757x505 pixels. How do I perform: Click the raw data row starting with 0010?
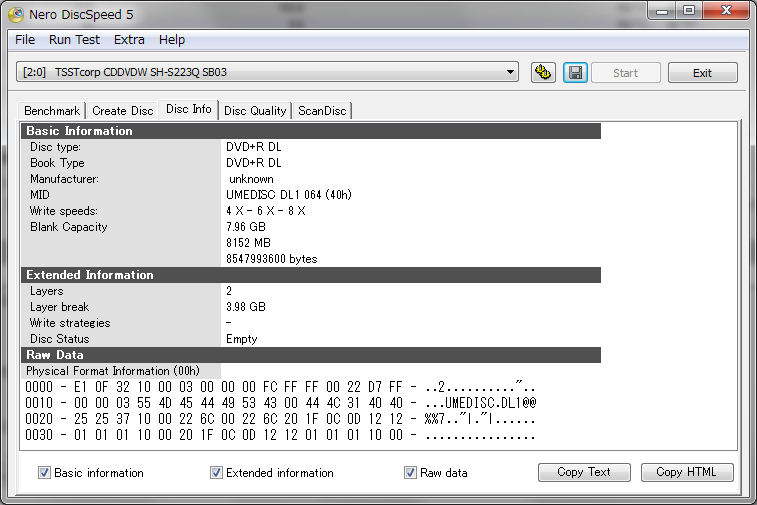(280, 403)
